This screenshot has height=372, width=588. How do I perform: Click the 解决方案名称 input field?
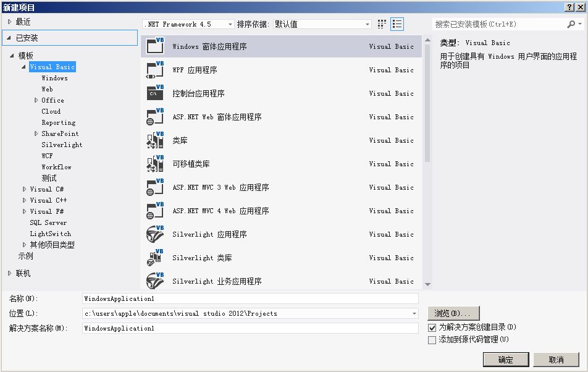[x=250, y=328]
